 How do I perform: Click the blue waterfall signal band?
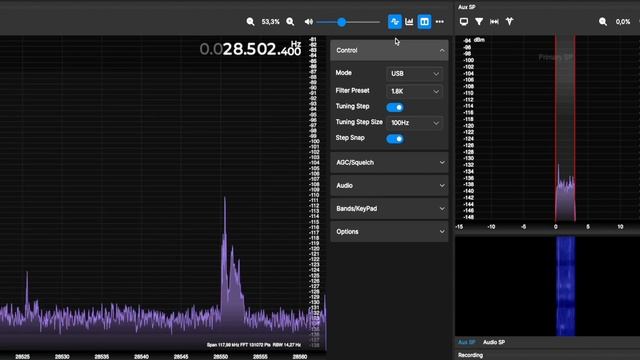pos(566,286)
